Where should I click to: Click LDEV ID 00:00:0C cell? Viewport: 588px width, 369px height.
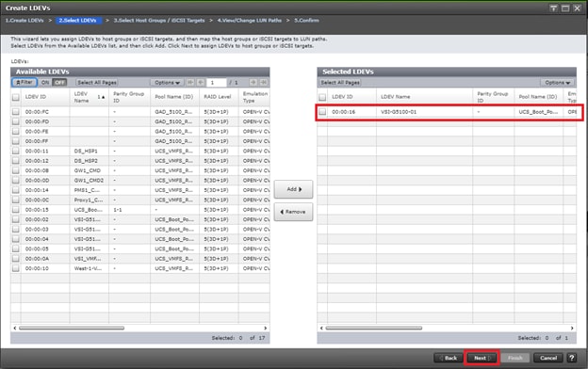(x=37, y=200)
